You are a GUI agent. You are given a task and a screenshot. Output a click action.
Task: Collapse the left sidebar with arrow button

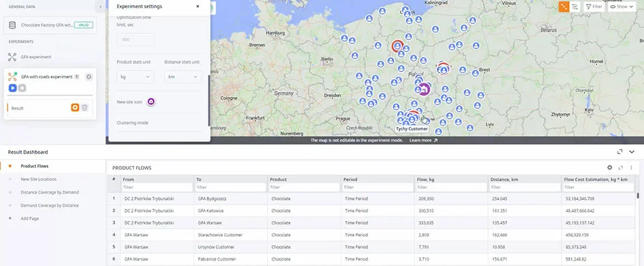point(101,7)
